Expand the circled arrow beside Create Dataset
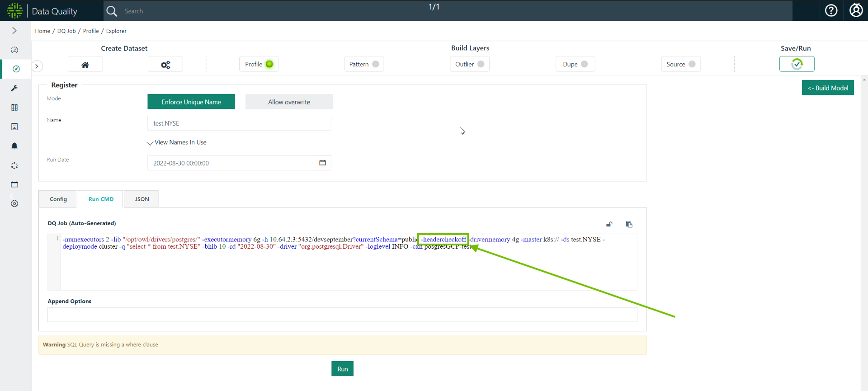The height and width of the screenshot is (391, 868). pos(37,66)
